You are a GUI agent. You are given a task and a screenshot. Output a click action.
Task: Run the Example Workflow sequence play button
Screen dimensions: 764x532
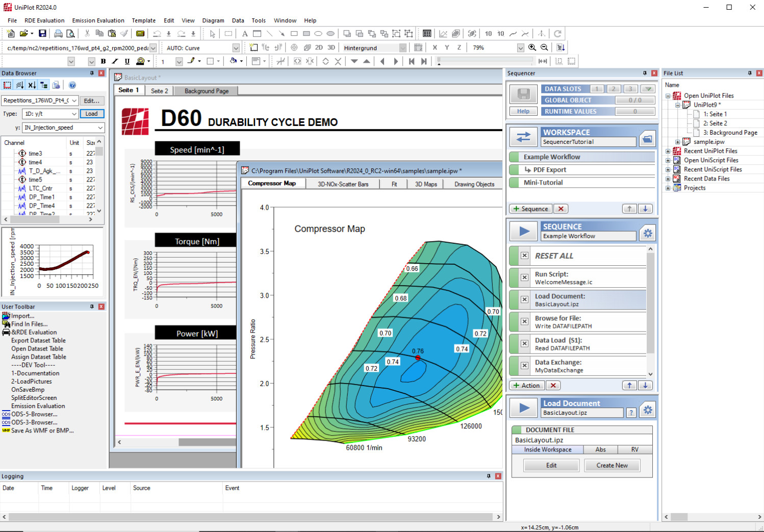524,232
